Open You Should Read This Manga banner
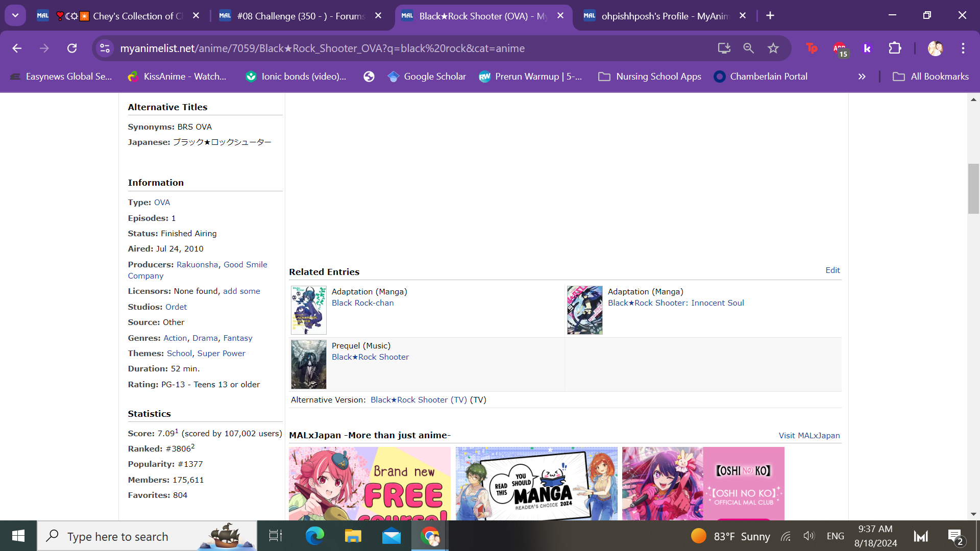The height and width of the screenshot is (551, 980). [536, 484]
